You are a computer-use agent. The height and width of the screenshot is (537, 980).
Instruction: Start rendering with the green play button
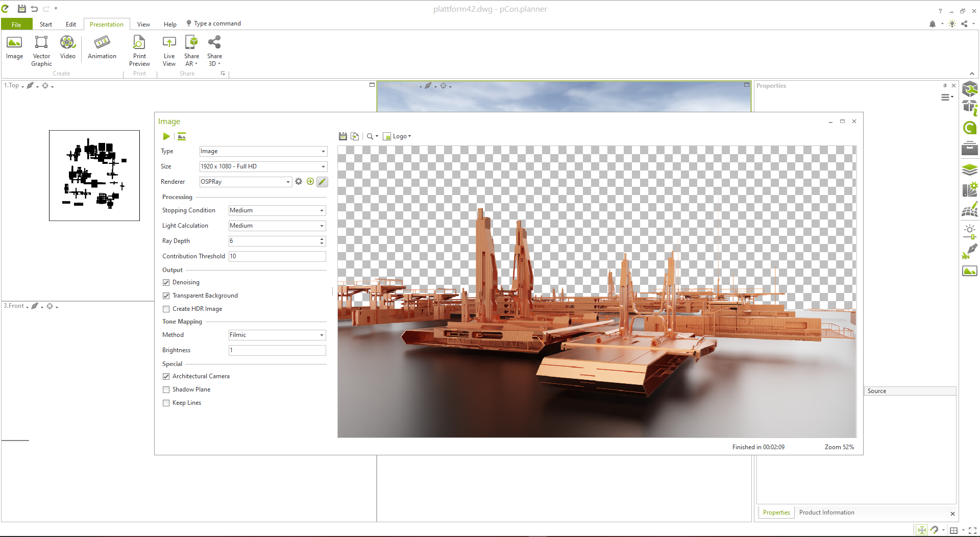[x=166, y=136]
